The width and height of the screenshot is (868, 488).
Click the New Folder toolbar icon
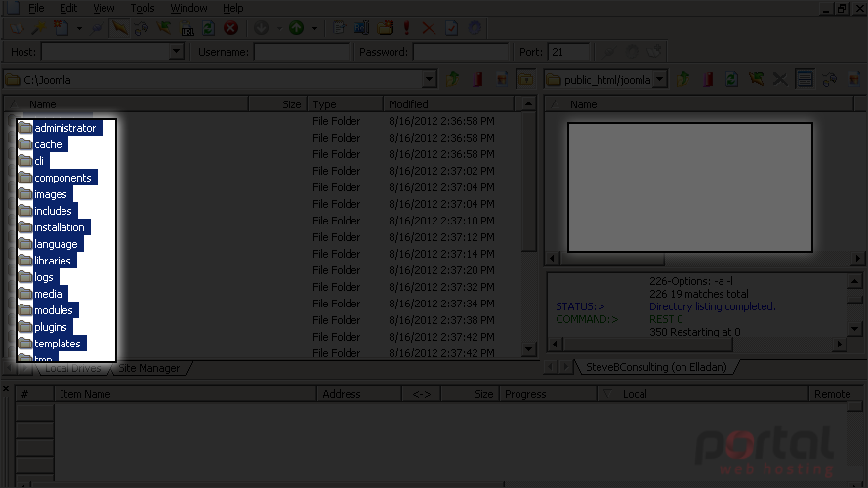click(x=385, y=28)
